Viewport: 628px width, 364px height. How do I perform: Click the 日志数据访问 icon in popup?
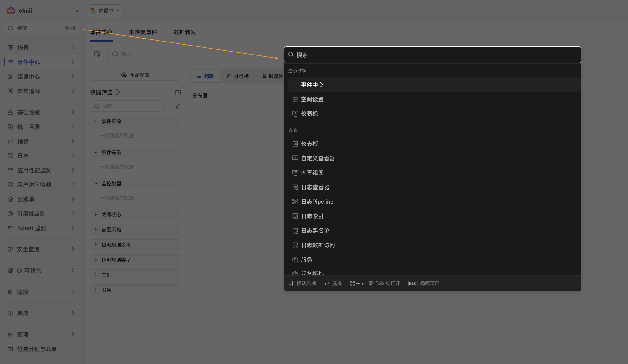pos(295,245)
